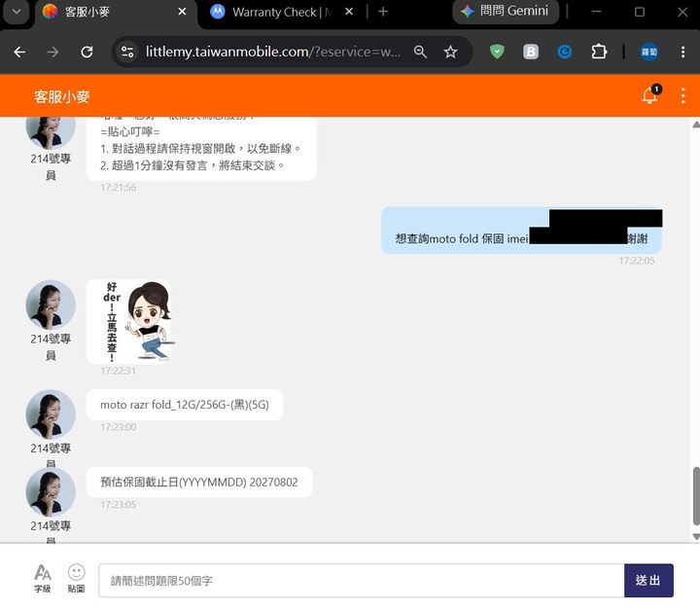Click the moto razr fold_12G/256G message
This screenshot has height=610, width=700.
pyautogui.click(x=185, y=405)
